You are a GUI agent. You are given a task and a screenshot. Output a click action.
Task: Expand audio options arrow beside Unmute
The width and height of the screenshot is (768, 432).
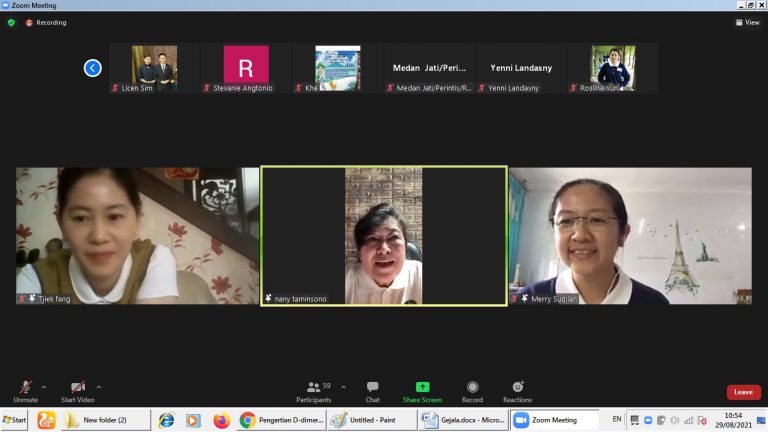click(x=43, y=386)
